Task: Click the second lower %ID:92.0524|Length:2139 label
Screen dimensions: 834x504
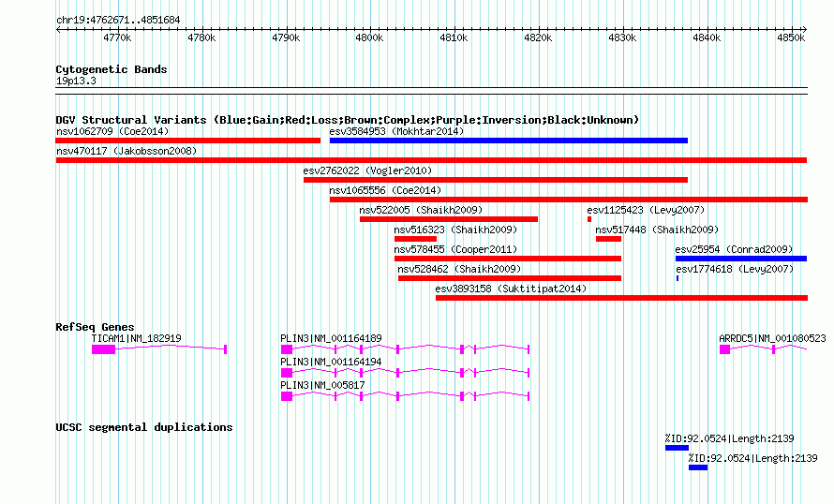Action: pyautogui.click(x=752, y=458)
